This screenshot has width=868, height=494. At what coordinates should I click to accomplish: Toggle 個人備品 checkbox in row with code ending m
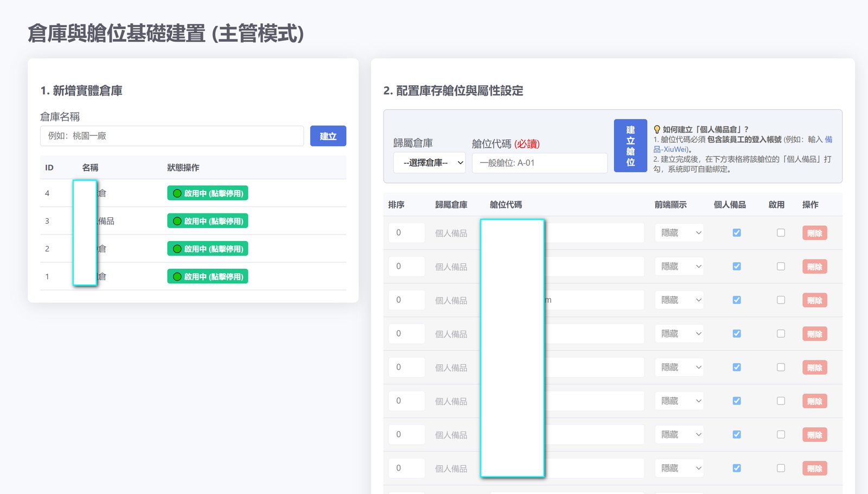pyautogui.click(x=737, y=300)
